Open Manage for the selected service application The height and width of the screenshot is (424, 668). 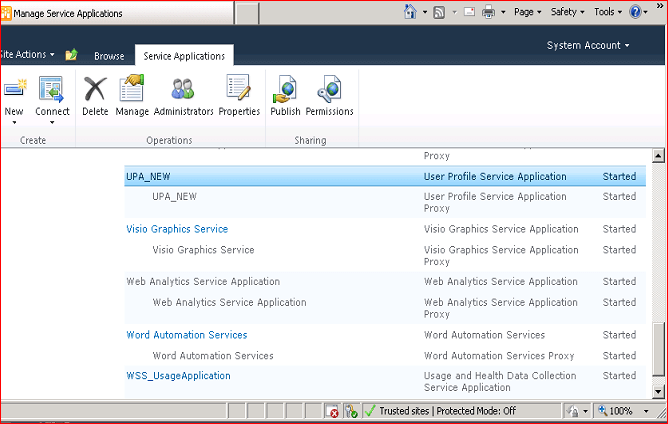click(132, 96)
